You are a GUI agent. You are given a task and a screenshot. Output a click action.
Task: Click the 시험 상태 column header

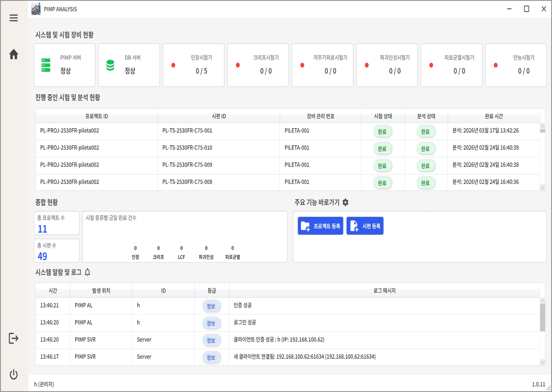(383, 116)
